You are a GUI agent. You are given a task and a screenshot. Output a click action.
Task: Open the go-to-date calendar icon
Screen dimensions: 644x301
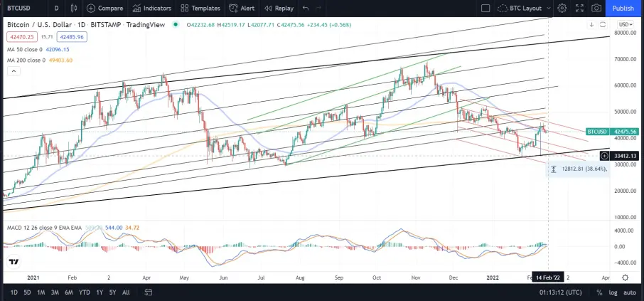tap(149, 292)
